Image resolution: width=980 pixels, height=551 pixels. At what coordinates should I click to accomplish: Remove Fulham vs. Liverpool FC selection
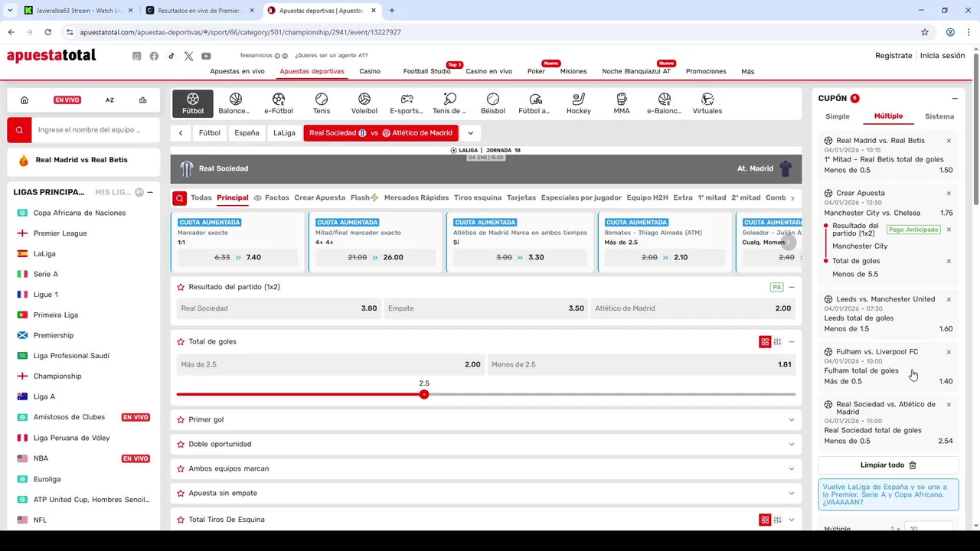point(949,352)
